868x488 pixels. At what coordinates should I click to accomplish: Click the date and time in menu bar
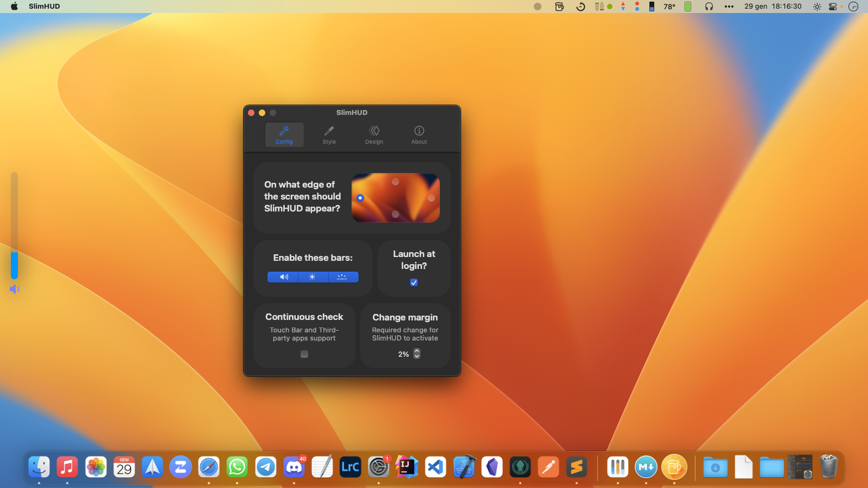[773, 7]
